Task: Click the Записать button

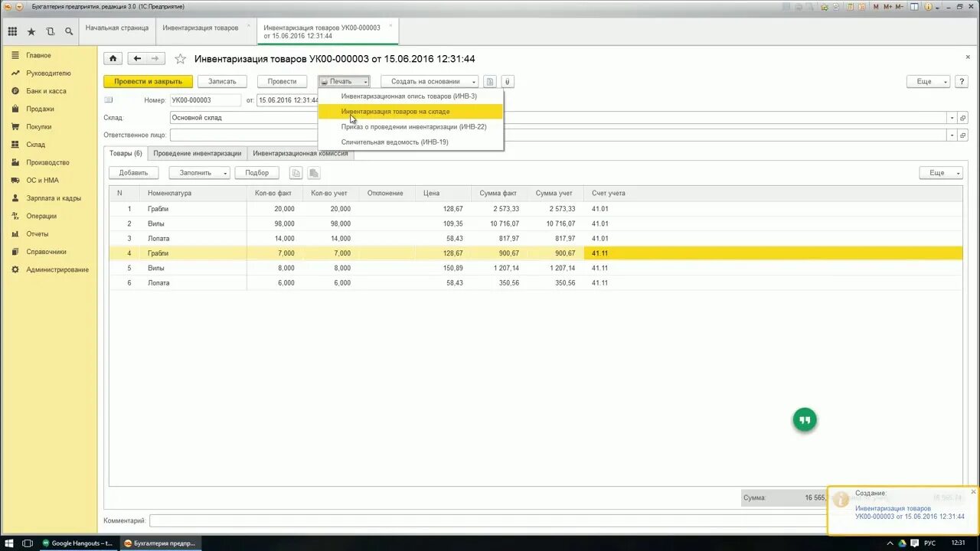Action: [222, 81]
